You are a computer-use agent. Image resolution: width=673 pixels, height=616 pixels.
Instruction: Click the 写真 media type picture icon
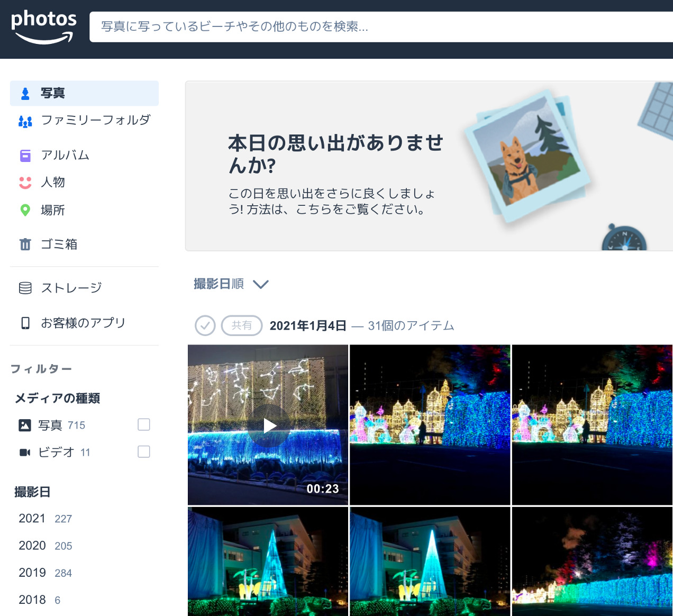pos(25,425)
